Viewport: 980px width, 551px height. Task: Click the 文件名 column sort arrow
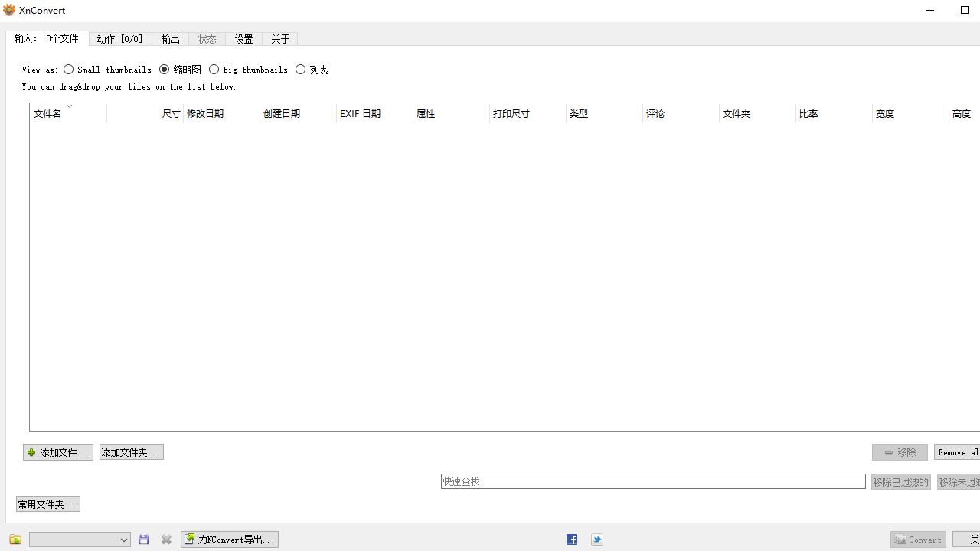point(69,107)
